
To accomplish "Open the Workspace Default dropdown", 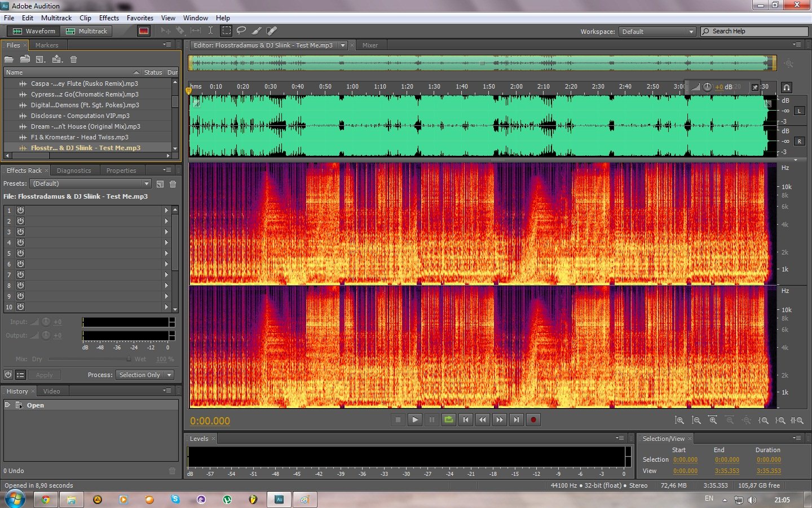I will [x=657, y=32].
